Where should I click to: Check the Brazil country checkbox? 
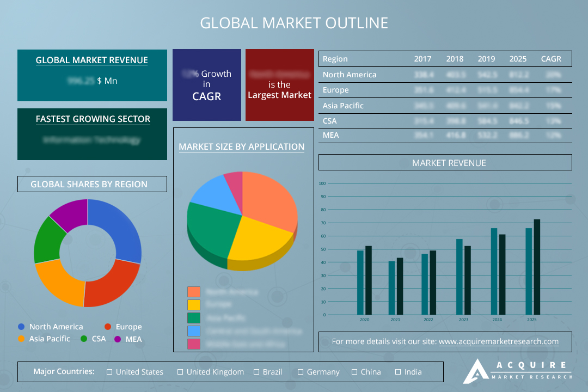pos(255,372)
